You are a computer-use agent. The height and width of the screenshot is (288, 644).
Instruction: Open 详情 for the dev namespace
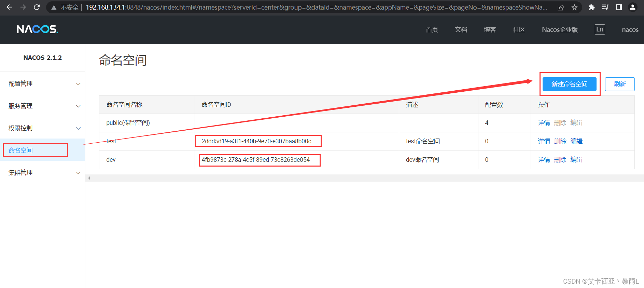[544, 160]
